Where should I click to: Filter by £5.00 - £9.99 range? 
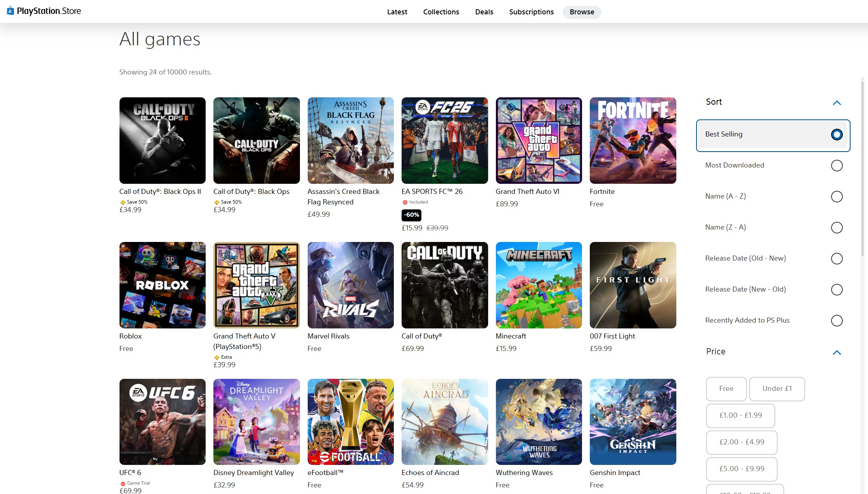click(x=742, y=469)
